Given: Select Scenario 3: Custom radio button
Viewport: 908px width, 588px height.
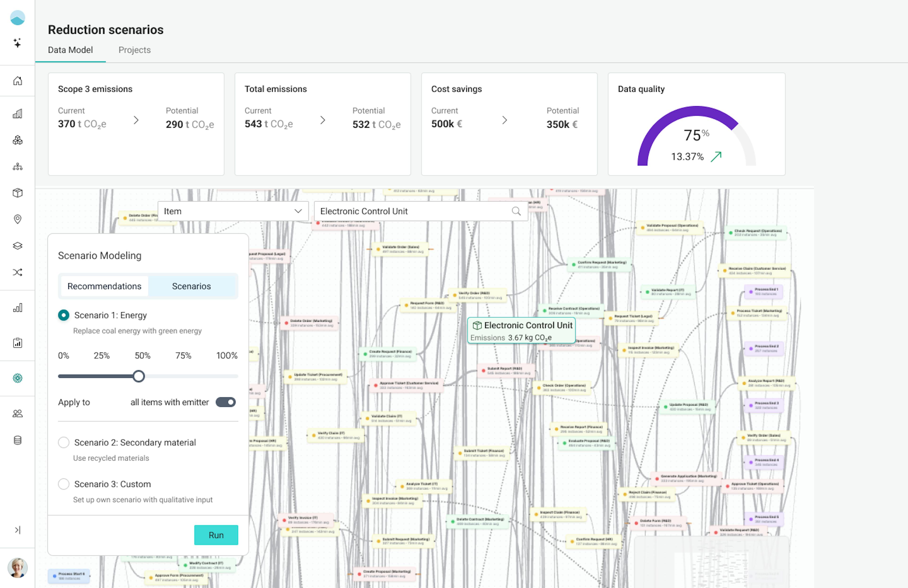Looking at the screenshot, I should click(x=64, y=484).
